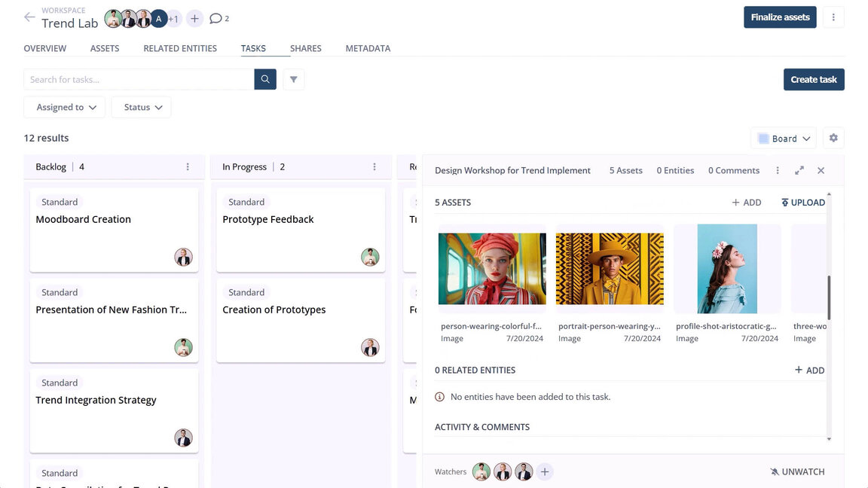Click the Create task button

[x=814, y=79]
